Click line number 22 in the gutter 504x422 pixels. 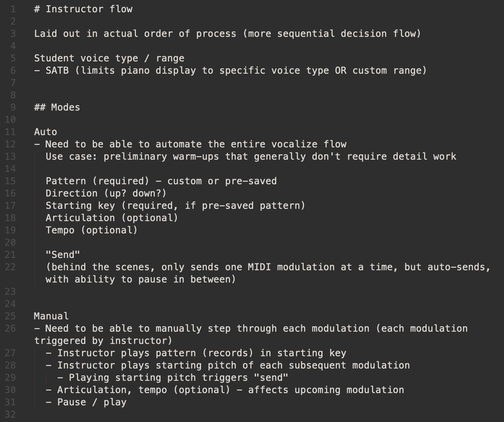(10, 267)
